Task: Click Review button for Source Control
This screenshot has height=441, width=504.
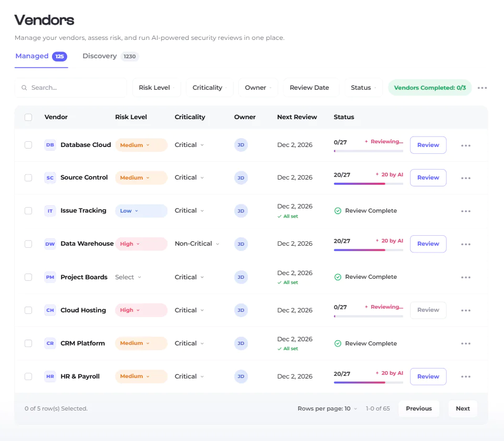Action: (x=428, y=178)
